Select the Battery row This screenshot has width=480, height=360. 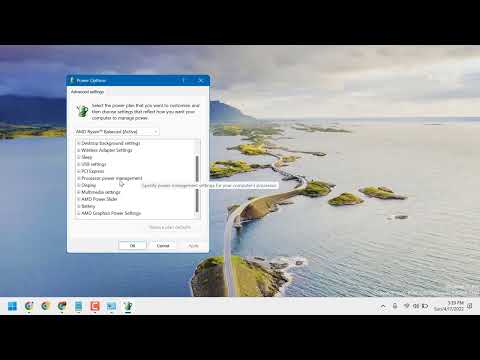pyautogui.click(x=88, y=206)
